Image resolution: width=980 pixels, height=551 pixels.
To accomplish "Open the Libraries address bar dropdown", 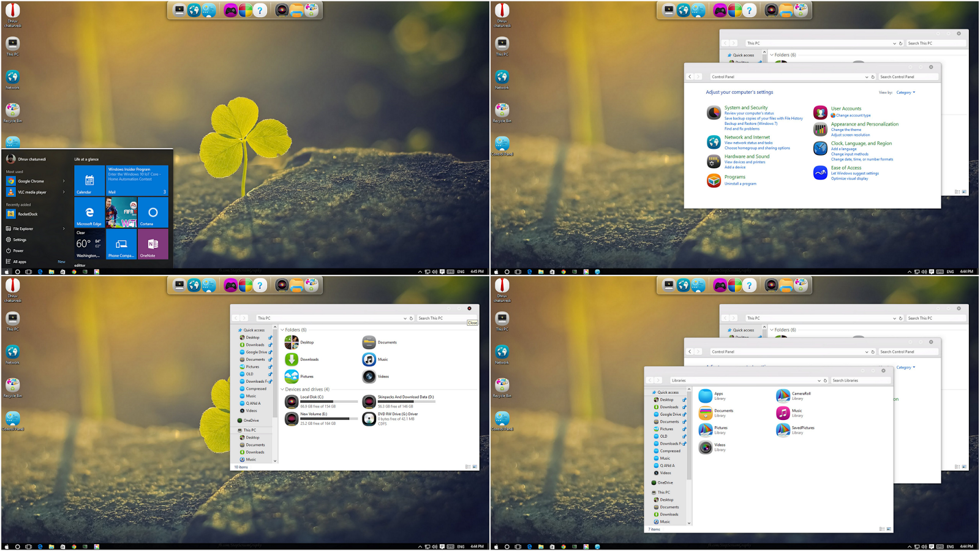I will click(820, 380).
